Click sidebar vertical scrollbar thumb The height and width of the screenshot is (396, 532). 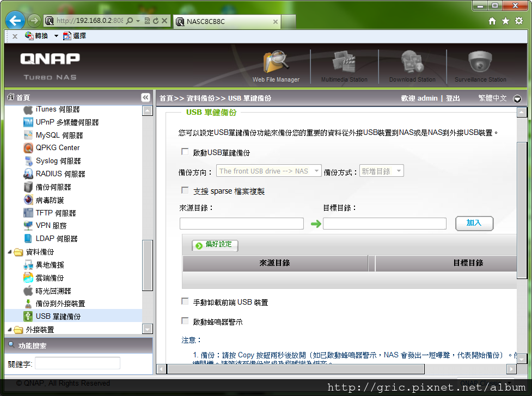[148, 265]
